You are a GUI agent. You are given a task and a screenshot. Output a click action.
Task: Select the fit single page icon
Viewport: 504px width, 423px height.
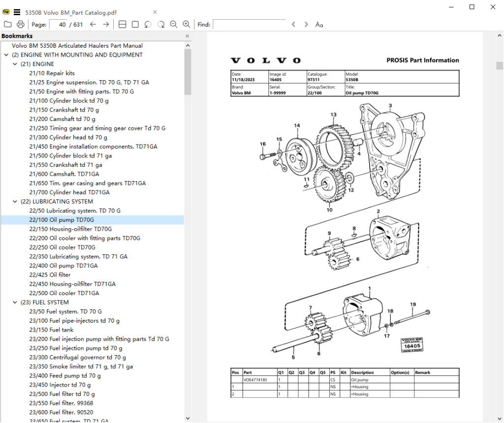point(135,24)
